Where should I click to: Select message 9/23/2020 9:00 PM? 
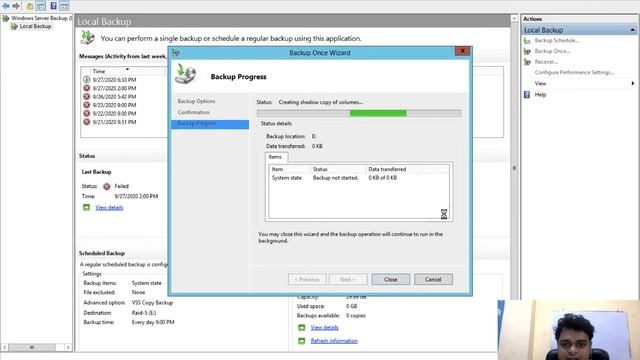point(114,105)
